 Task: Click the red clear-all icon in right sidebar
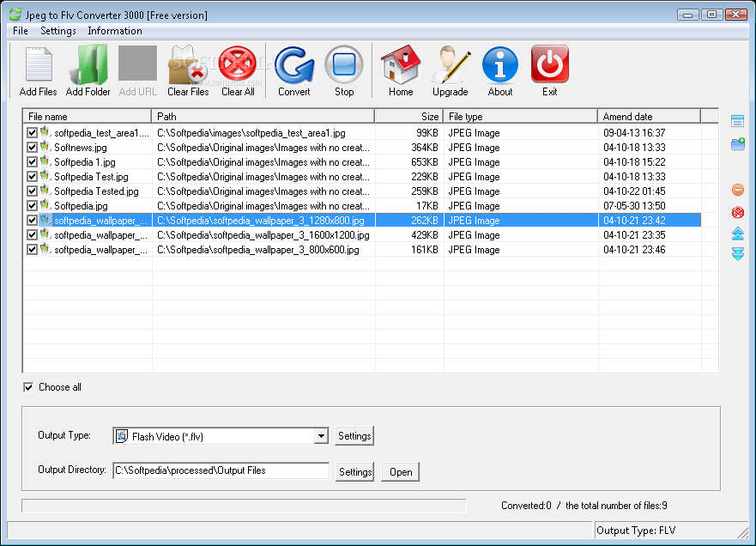point(738,212)
